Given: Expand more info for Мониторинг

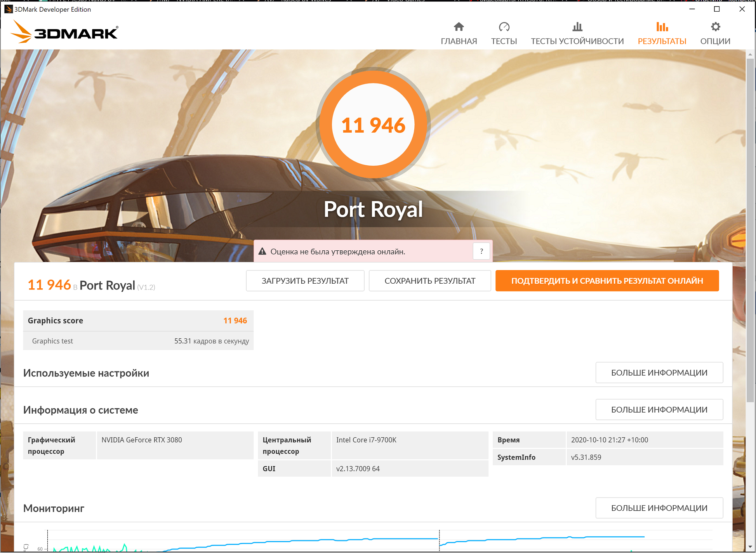Looking at the screenshot, I should coord(659,508).
